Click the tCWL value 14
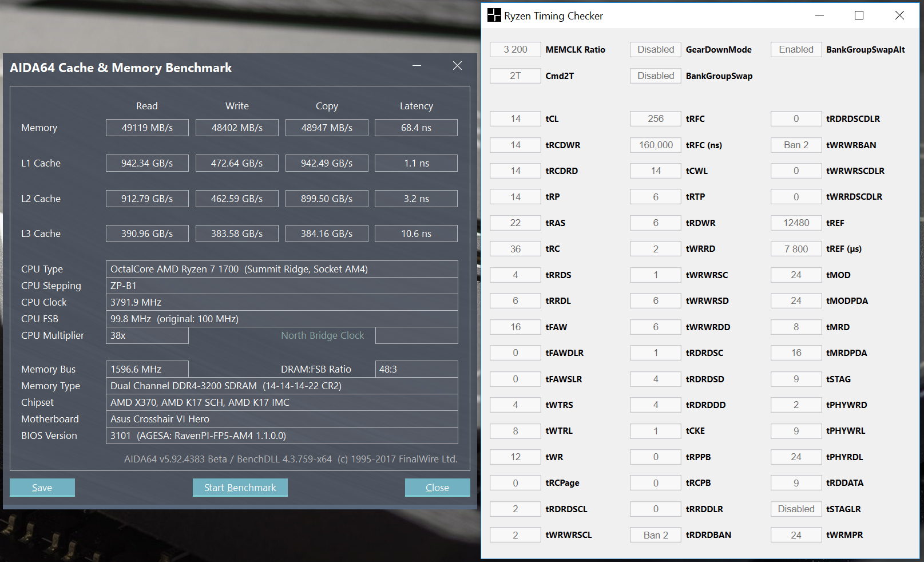 (656, 171)
